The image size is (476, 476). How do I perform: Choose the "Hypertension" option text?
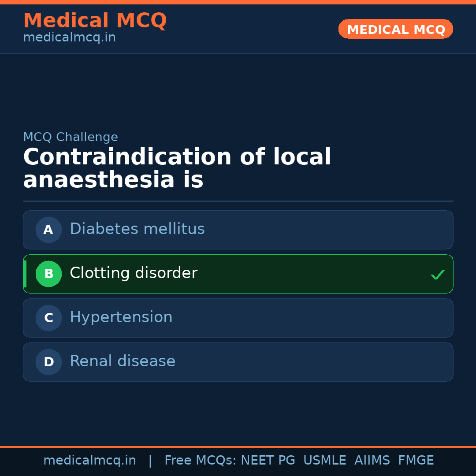(121, 317)
